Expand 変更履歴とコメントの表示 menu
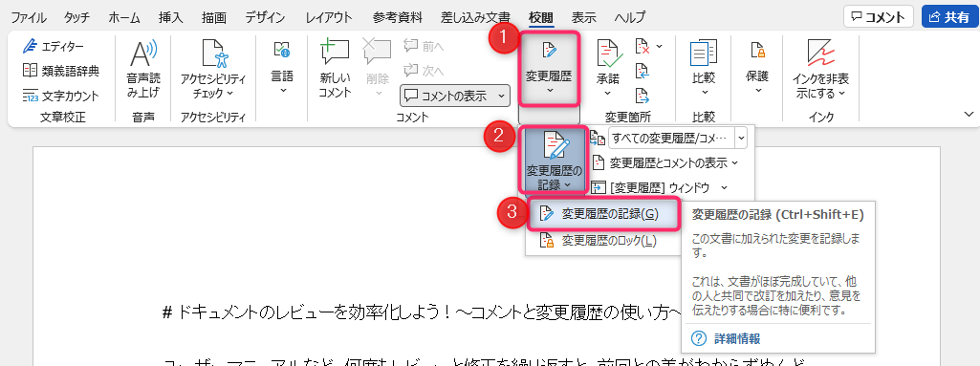The width and height of the screenshot is (980, 366). pos(665,163)
